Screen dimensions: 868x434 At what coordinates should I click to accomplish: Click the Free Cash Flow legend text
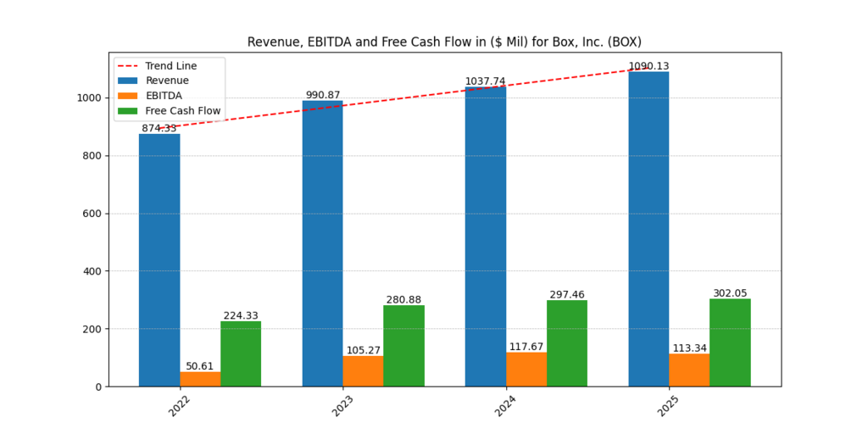[x=183, y=111]
